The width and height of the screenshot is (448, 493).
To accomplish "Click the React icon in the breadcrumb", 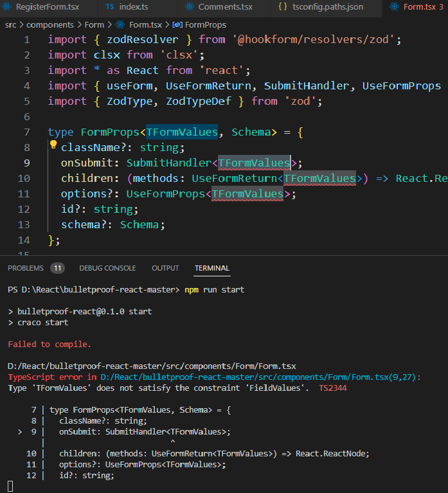I will tap(120, 25).
